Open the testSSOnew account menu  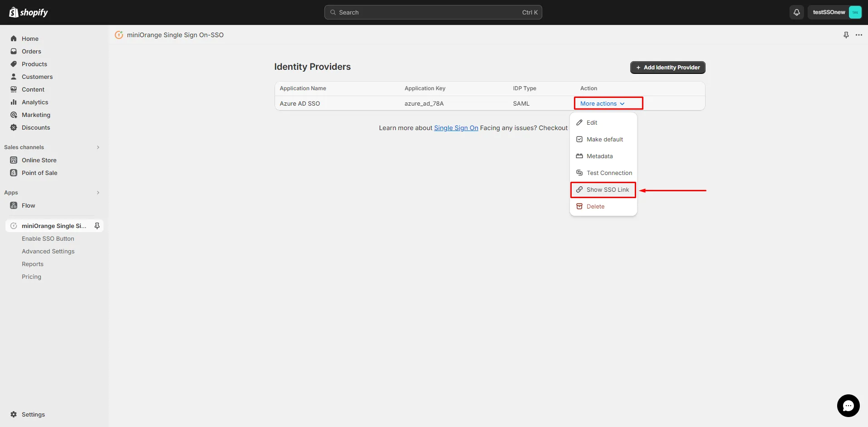pos(834,12)
